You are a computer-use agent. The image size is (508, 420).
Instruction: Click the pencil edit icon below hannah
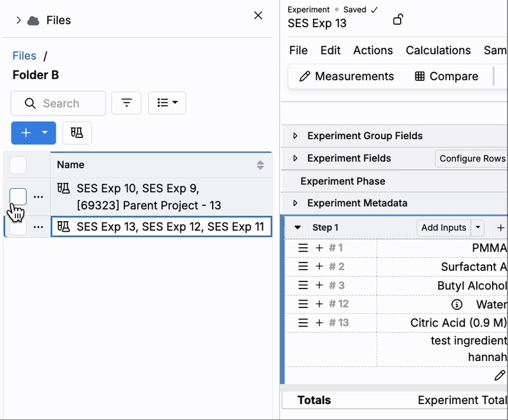click(500, 376)
